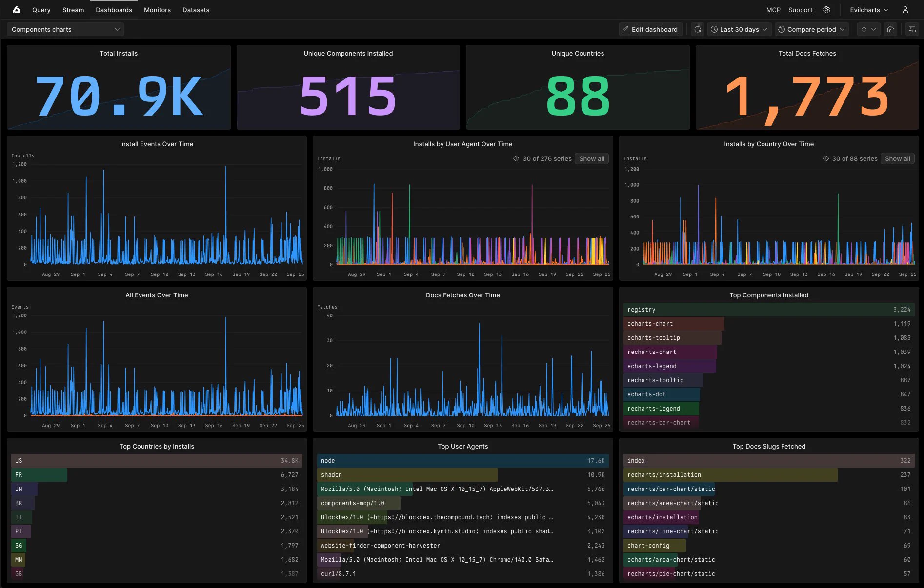Select the shadcn user agent row
924x588 pixels.
tap(462, 475)
